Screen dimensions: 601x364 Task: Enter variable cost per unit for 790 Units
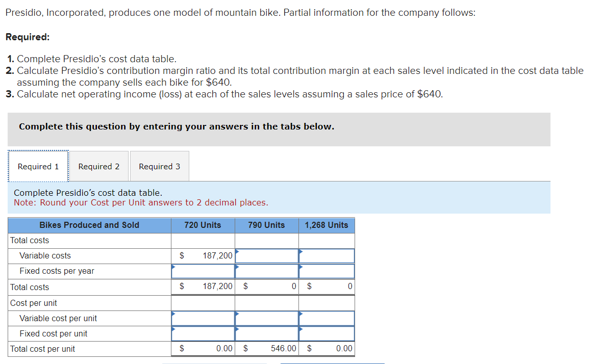[267, 319]
